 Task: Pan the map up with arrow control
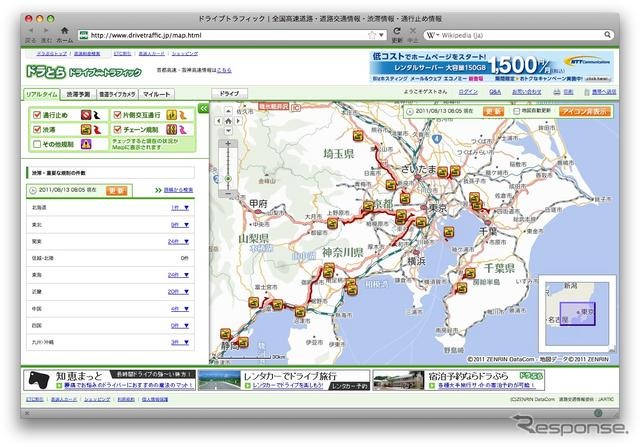click(228, 111)
